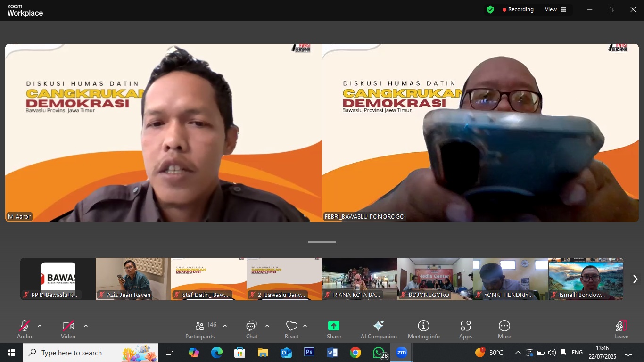Expand audio options arrow next to Audio
Viewport: 644px width, 362px height.
coord(40,326)
